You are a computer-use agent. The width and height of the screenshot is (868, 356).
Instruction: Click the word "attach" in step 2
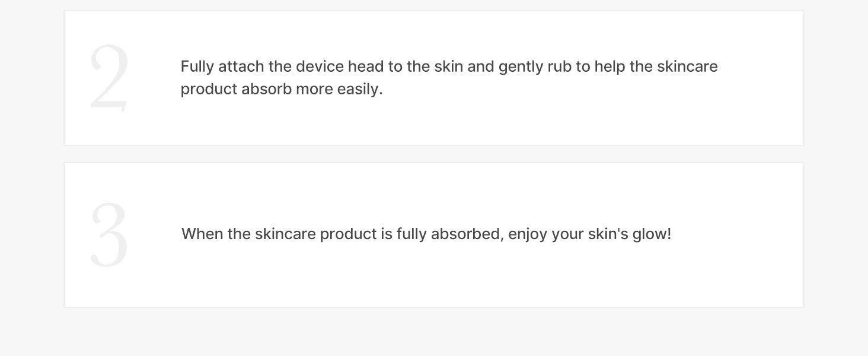241,66
